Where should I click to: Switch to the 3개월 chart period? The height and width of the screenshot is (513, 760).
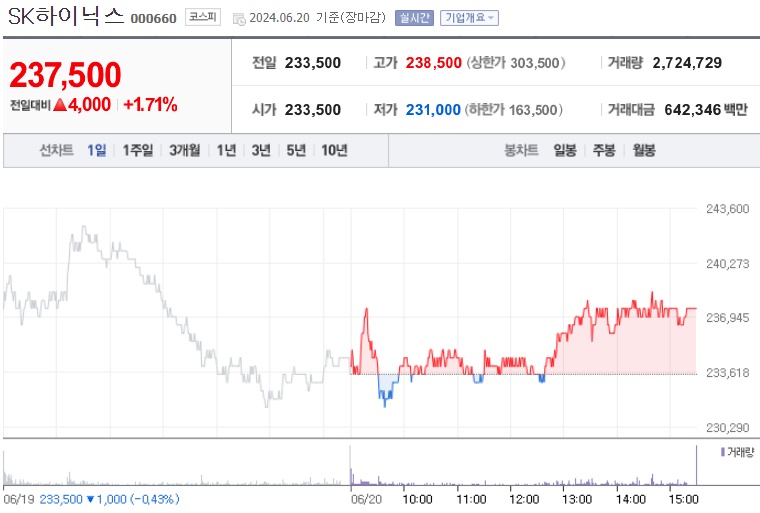185,150
